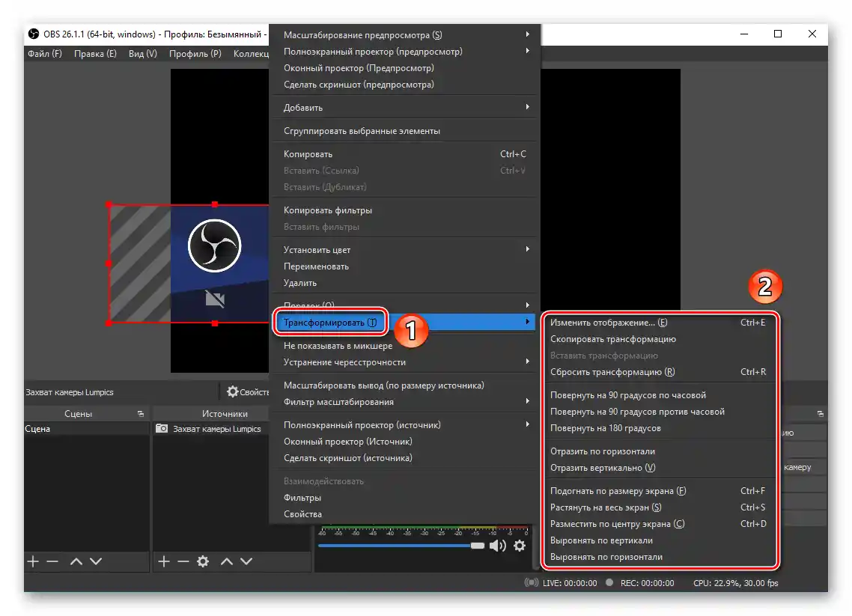Choose Выровнять по горизонтали
The height and width of the screenshot is (616, 852).
tap(660, 557)
